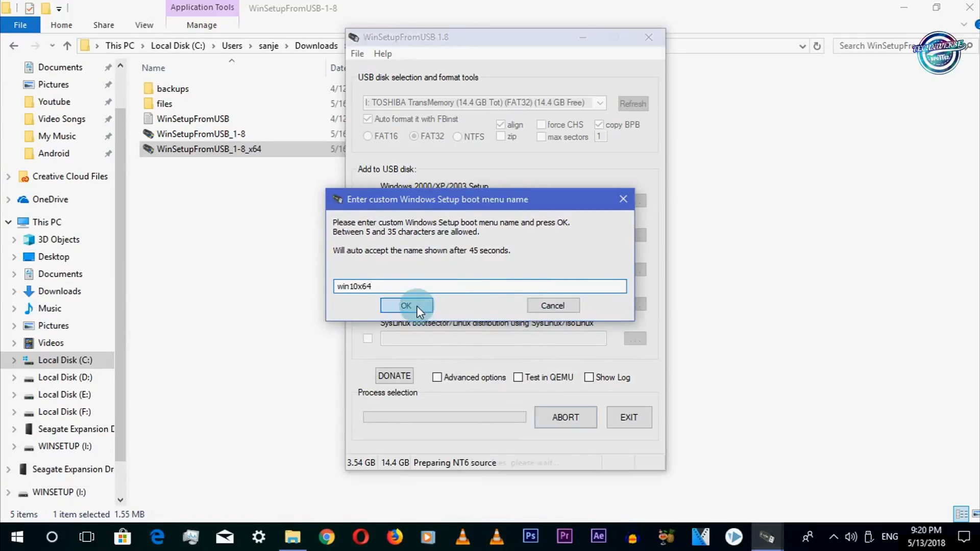This screenshot has width=980, height=551.
Task: Open Mail app in taskbar
Action: (x=225, y=537)
